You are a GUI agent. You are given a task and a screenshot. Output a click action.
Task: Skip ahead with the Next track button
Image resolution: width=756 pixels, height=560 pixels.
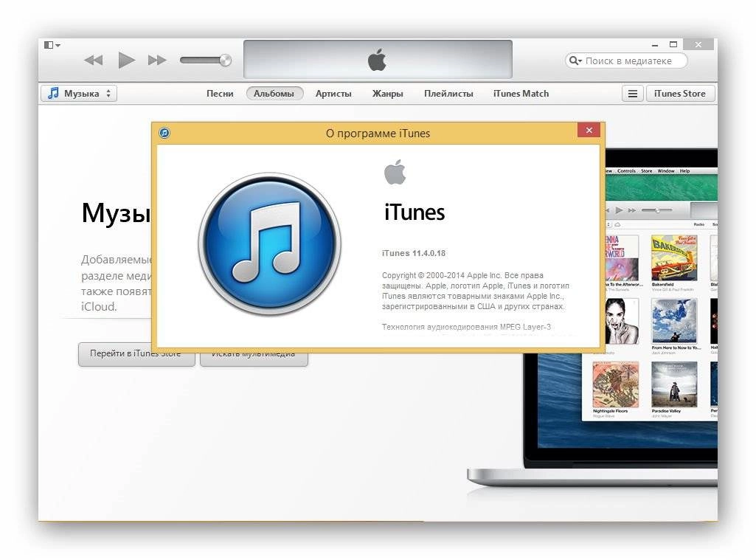click(157, 61)
